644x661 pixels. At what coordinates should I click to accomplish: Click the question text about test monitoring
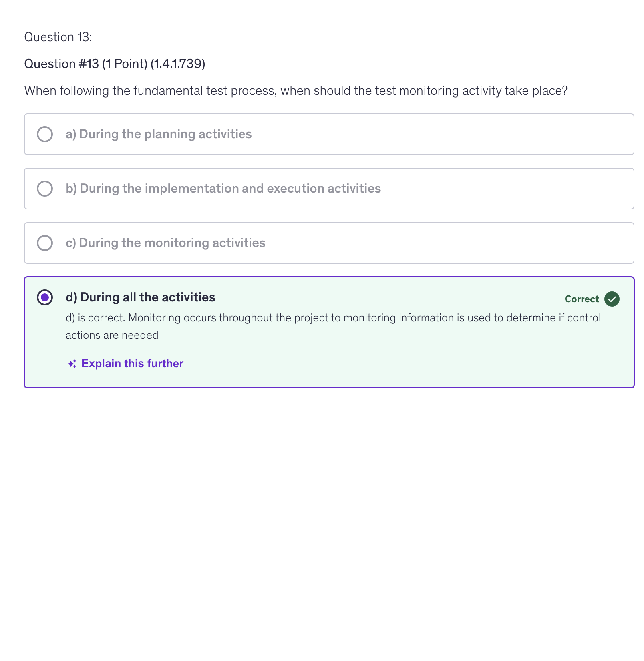pos(296,91)
